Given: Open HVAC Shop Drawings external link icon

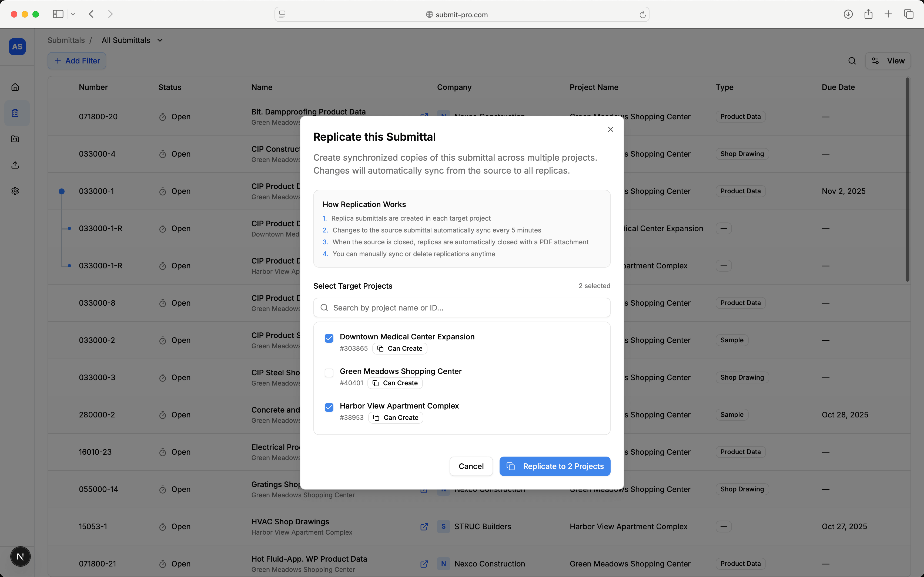Looking at the screenshot, I should 424,527.
